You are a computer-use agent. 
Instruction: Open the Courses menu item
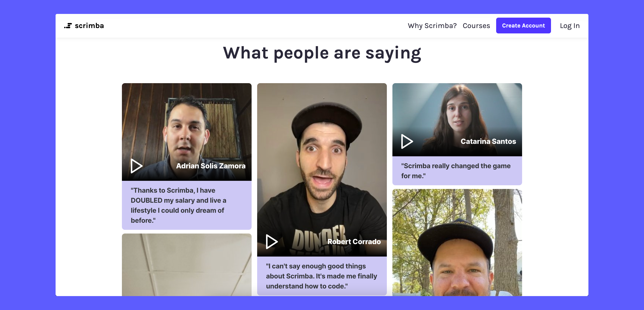pos(476,26)
